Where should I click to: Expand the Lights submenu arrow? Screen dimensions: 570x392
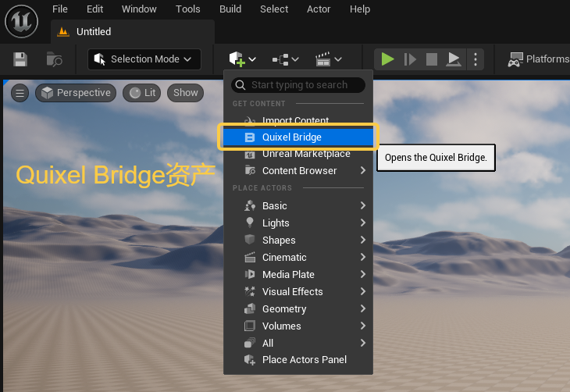coord(363,223)
